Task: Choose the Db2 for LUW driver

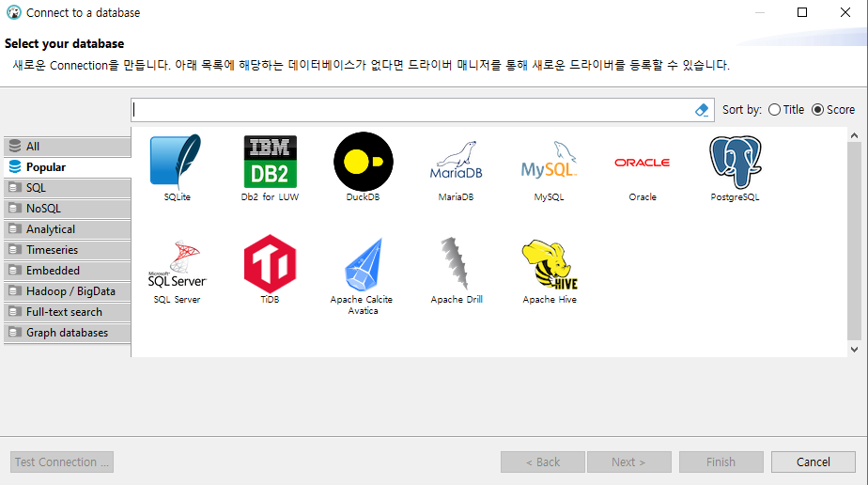Action: pos(271,162)
